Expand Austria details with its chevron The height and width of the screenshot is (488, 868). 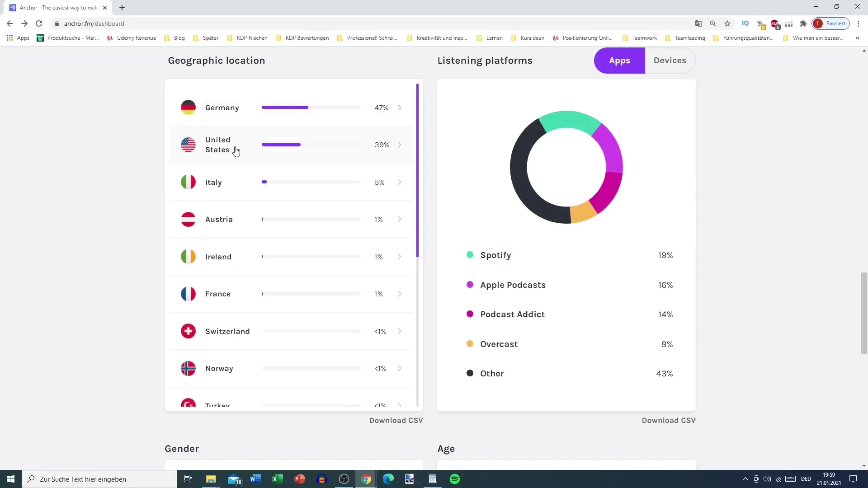[400, 219]
